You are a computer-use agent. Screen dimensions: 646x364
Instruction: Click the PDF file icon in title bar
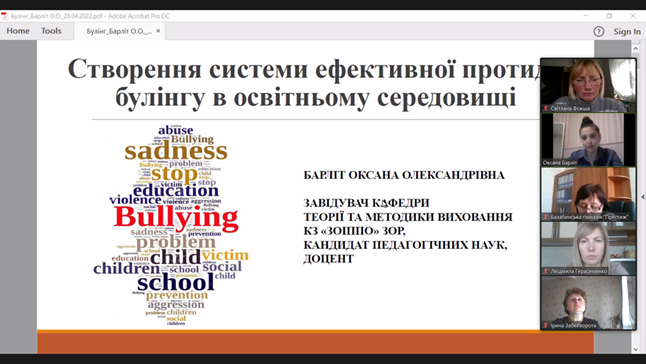(5, 16)
